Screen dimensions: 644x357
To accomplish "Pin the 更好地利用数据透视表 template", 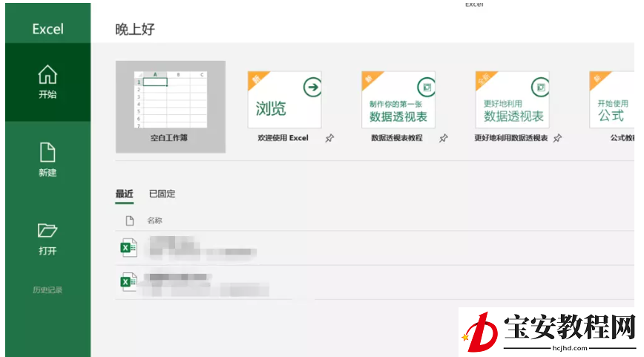I will 557,138.
